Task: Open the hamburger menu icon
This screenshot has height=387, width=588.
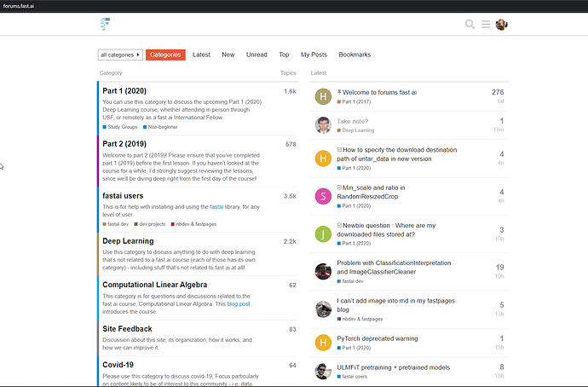Action: [486, 25]
